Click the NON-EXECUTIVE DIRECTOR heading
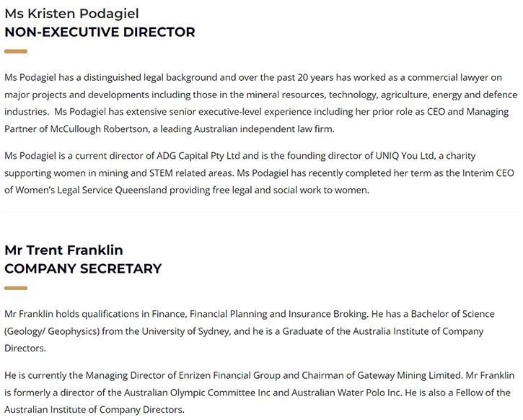 pyautogui.click(x=100, y=32)
